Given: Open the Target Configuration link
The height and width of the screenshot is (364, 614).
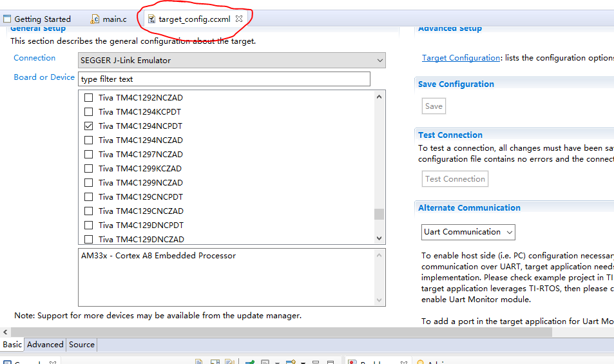Looking at the screenshot, I should (x=461, y=58).
